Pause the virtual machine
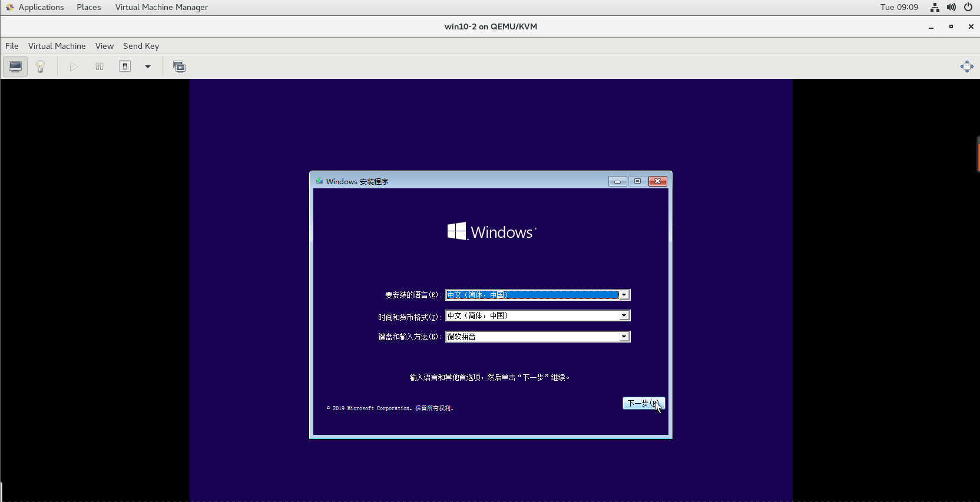 coord(100,67)
